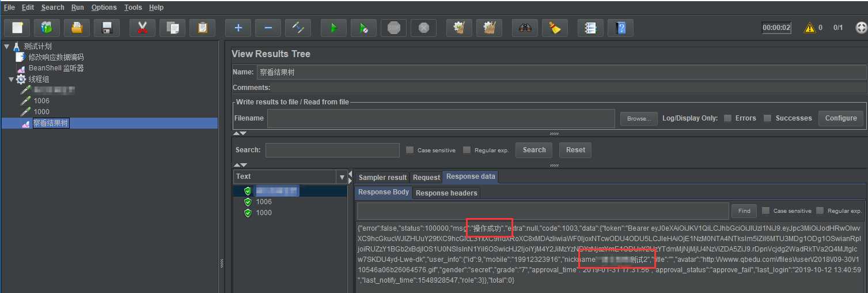Viewport: 868px width, 293px height.
Task: Click the Help question mark icon
Action: [620, 28]
